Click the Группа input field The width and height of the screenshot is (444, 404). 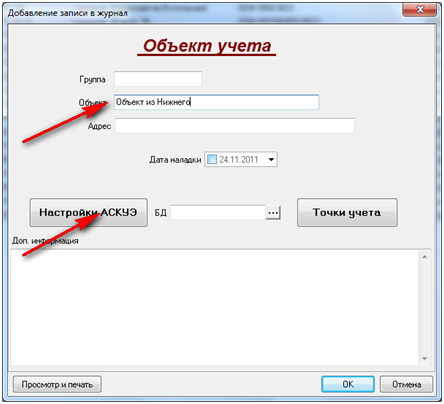pyautogui.click(x=158, y=79)
